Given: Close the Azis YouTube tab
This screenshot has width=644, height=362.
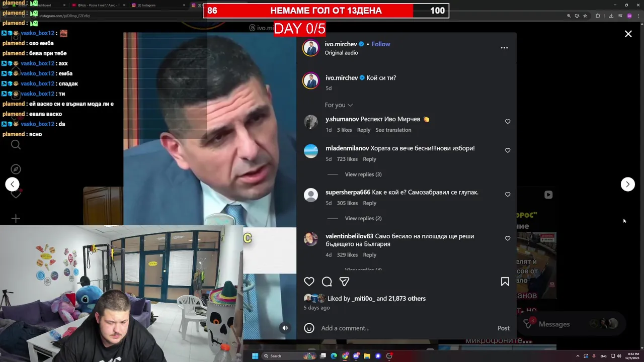Looking at the screenshot, I should 124,5.
